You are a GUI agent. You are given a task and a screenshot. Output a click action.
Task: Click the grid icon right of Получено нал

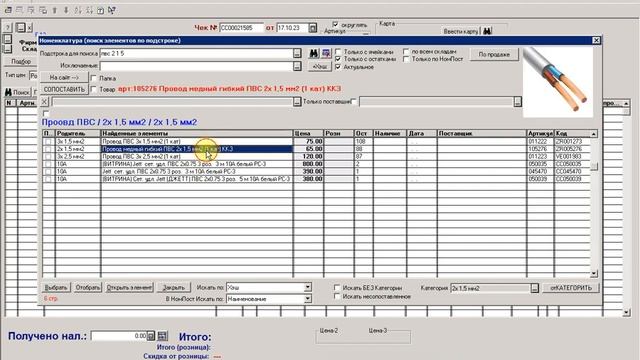[162, 336]
